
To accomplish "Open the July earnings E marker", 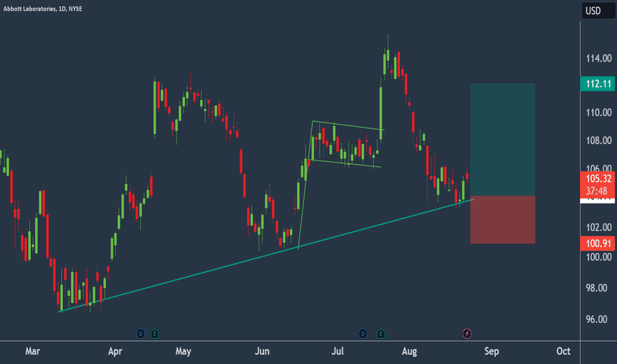I will (381, 334).
